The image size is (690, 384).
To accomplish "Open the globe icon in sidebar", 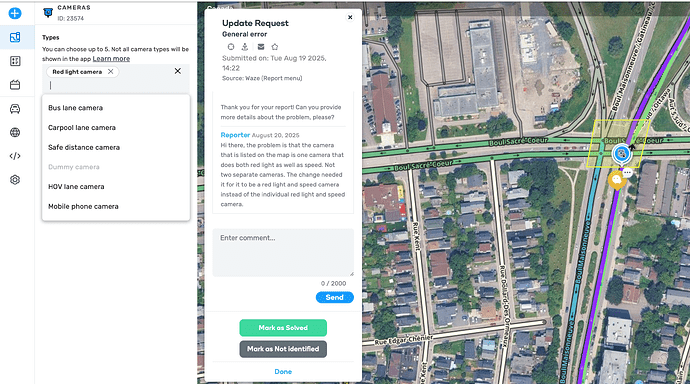I will coord(15,132).
